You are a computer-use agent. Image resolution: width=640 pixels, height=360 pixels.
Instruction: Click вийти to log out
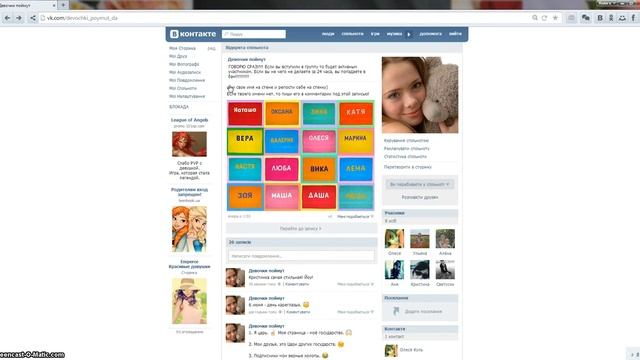[455, 34]
